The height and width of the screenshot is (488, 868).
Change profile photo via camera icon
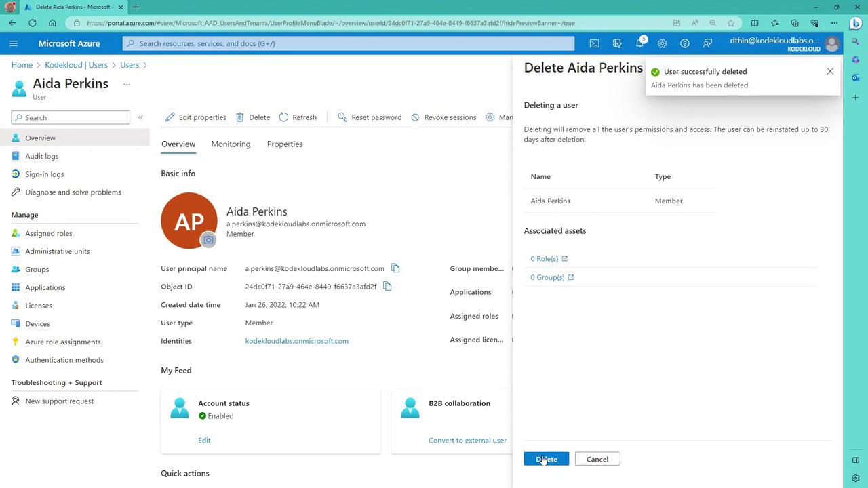pos(208,240)
